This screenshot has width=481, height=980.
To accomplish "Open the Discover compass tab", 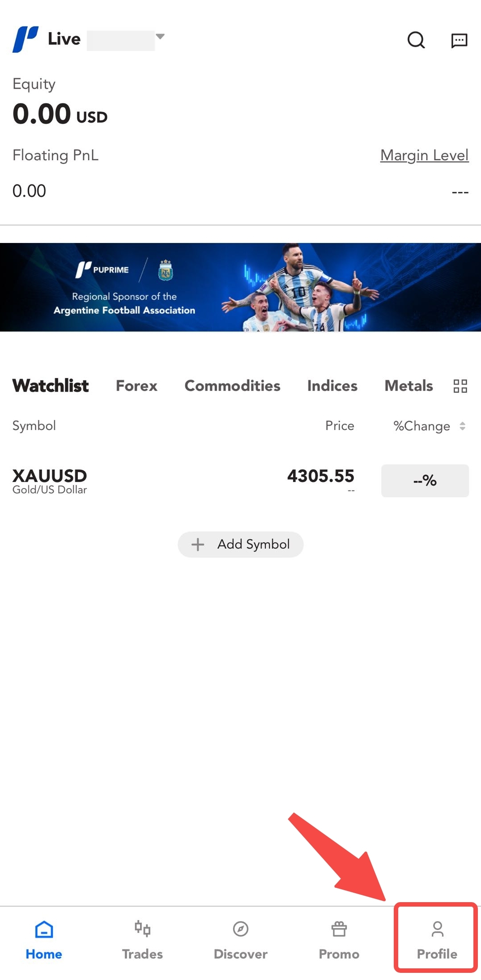I will point(241,940).
